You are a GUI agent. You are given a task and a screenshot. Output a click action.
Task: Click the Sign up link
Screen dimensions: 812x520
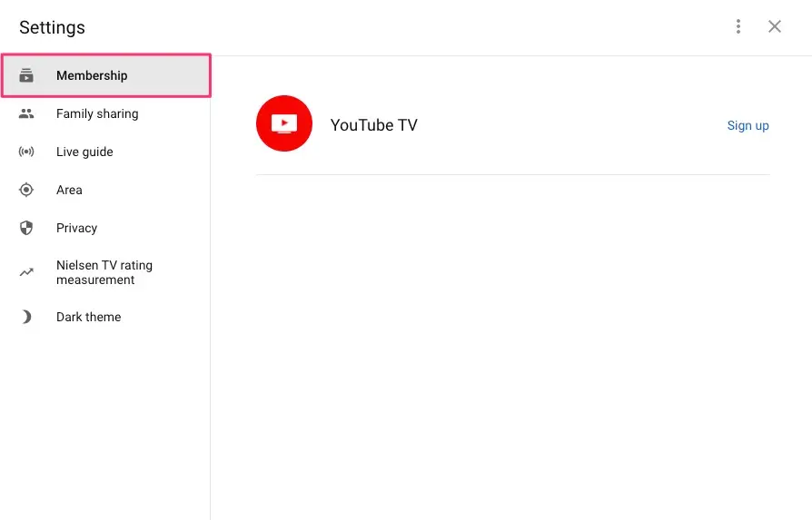click(748, 126)
